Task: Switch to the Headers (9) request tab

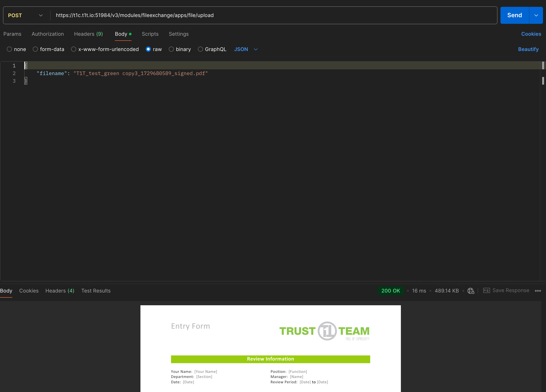Action: coord(88,34)
